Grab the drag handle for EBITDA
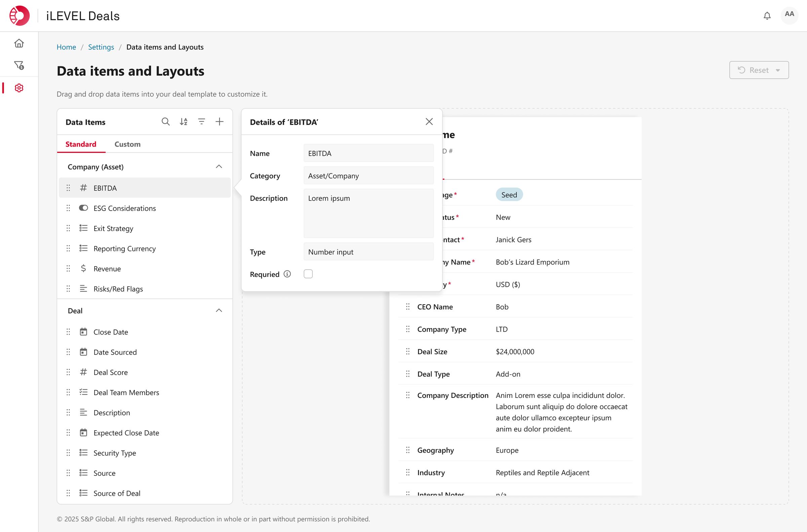 [x=68, y=188]
